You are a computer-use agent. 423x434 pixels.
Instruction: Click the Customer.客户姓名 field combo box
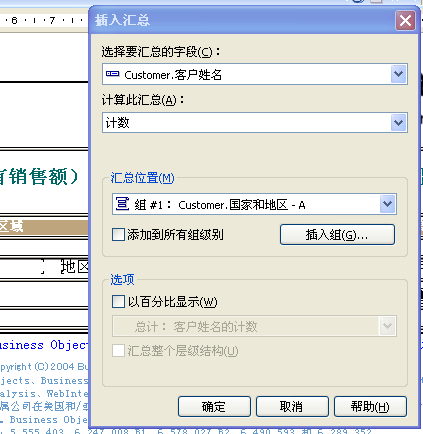point(255,74)
